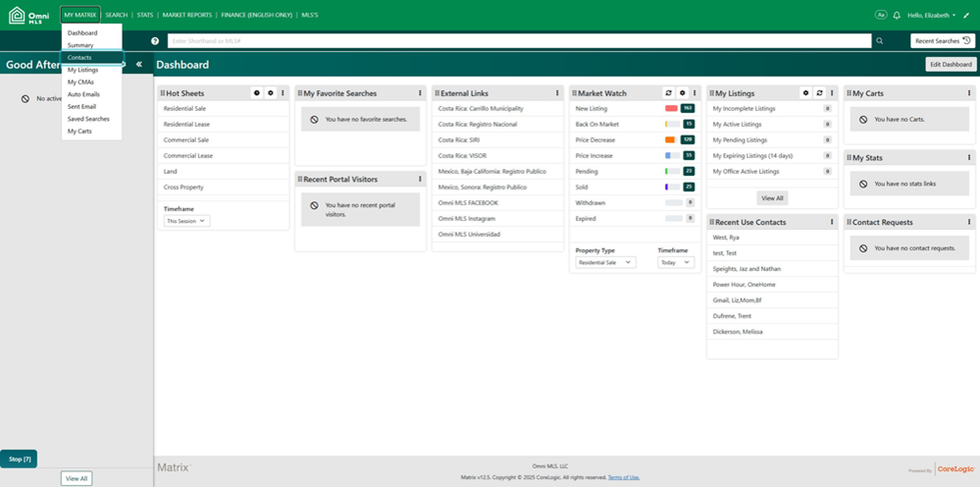Select Contacts in My Matrix dropdown
The width and height of the screenshot is (980, 487).
92,58
